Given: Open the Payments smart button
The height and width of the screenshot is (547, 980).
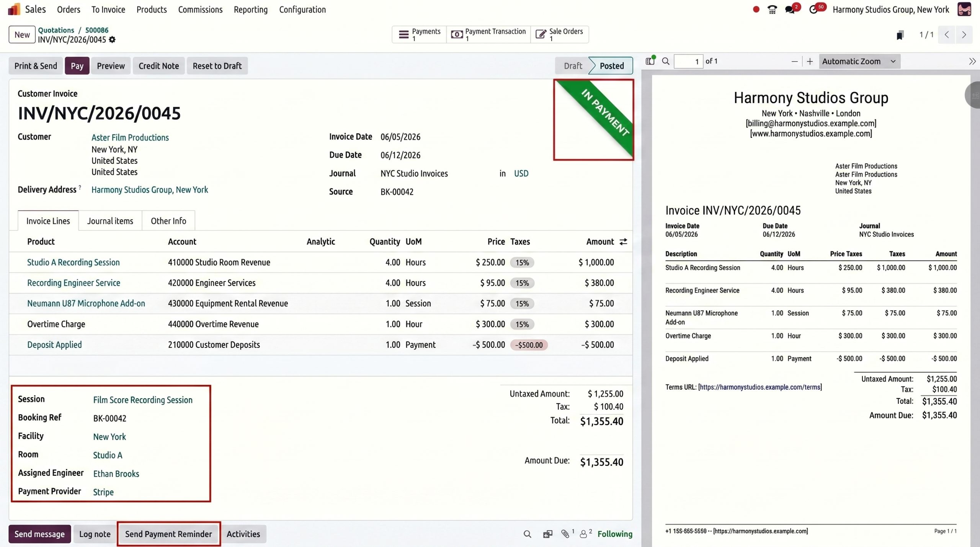Looking at the screenshot, I should 420,34.
